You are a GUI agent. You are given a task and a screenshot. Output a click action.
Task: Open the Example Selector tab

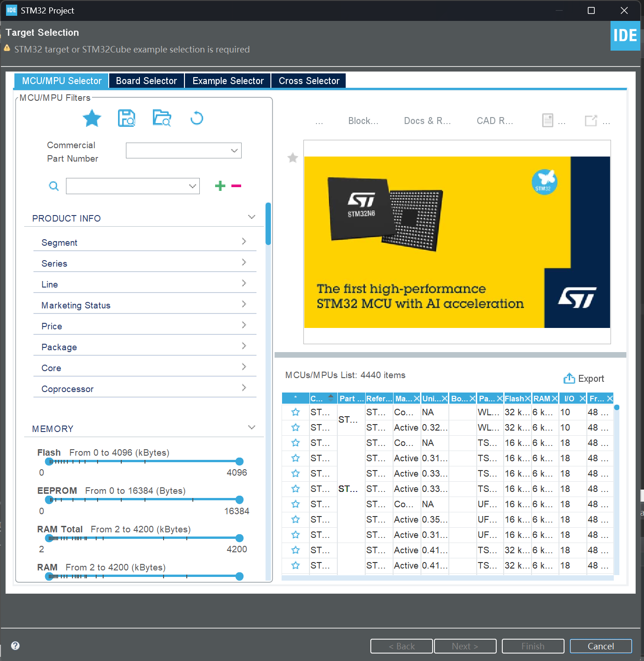[x=228, y=81]
